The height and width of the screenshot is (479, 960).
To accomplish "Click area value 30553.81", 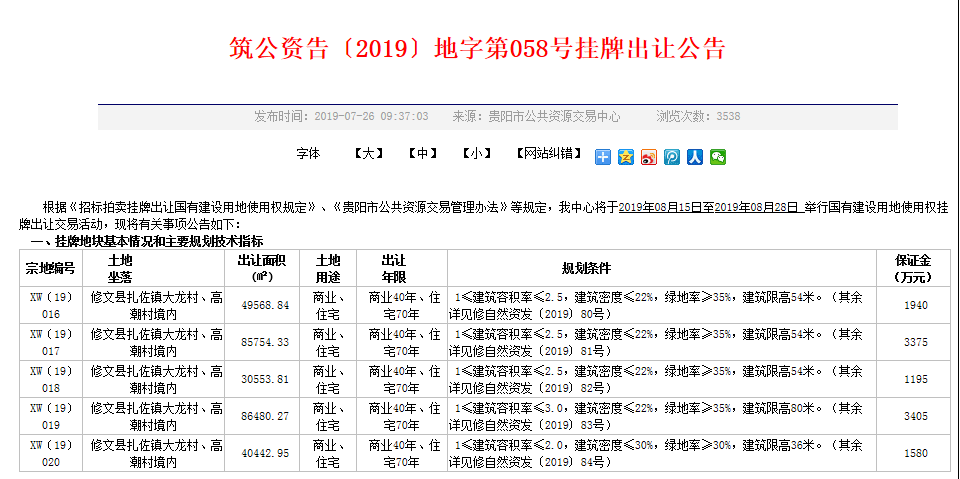I will tap(265, 379).
